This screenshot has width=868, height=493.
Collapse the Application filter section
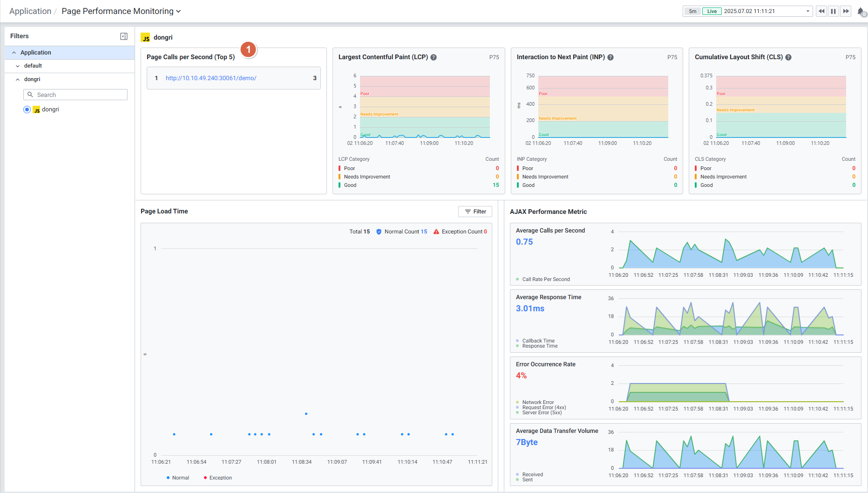14,53
